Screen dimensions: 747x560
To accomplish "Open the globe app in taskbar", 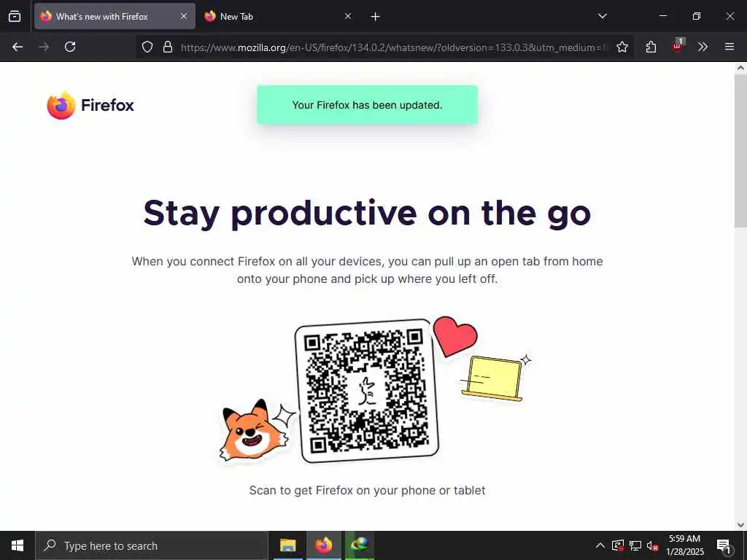I will 359,545.
